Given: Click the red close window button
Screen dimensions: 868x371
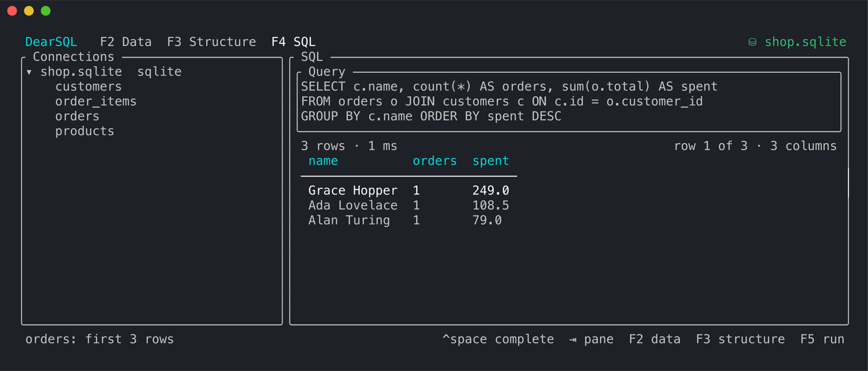Looking at the screenshot, I should pyautogui.click(x=12, y=11).
